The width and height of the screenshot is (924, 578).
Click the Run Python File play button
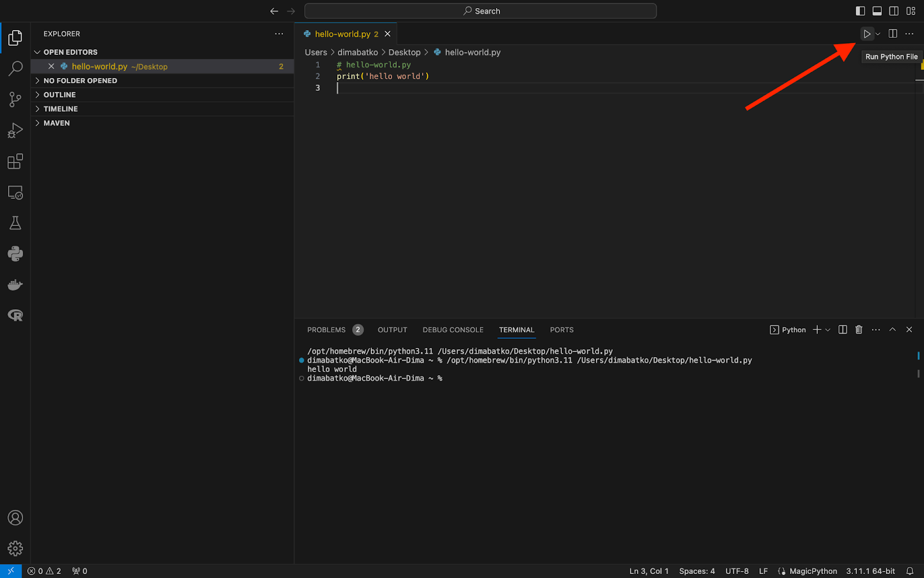[867, 34]
